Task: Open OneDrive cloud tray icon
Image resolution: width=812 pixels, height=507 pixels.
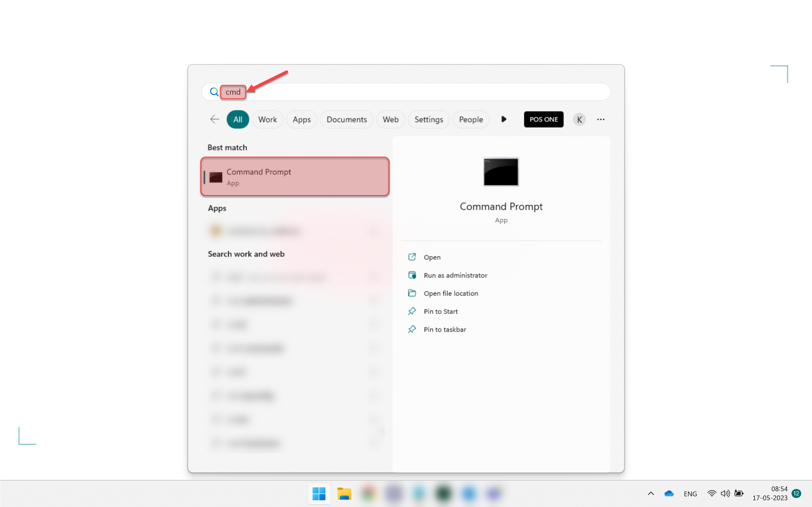Action: coord(669,493)
